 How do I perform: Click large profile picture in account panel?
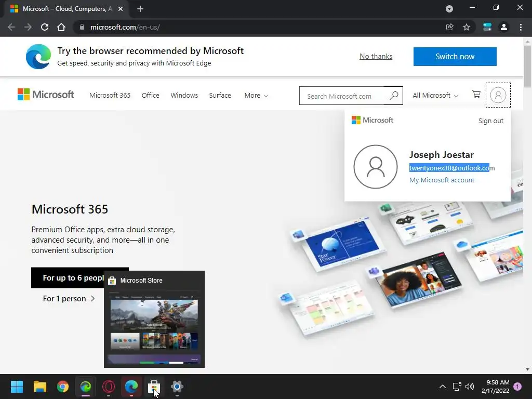click(375, 167)
